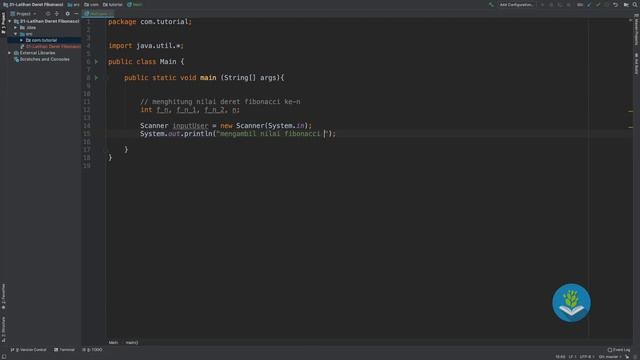
Task: Expand External Libraries node
Action: (10, 53)
